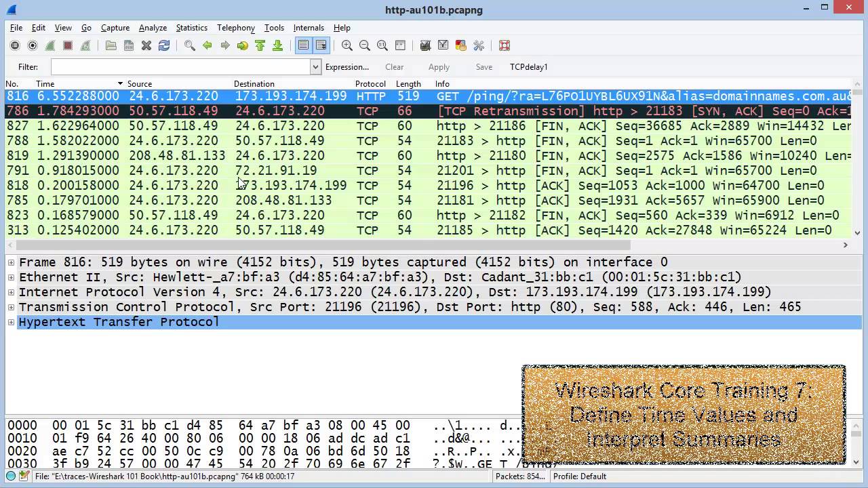Zoom in on packet text
Screen dimensions: 868x488
347,45
